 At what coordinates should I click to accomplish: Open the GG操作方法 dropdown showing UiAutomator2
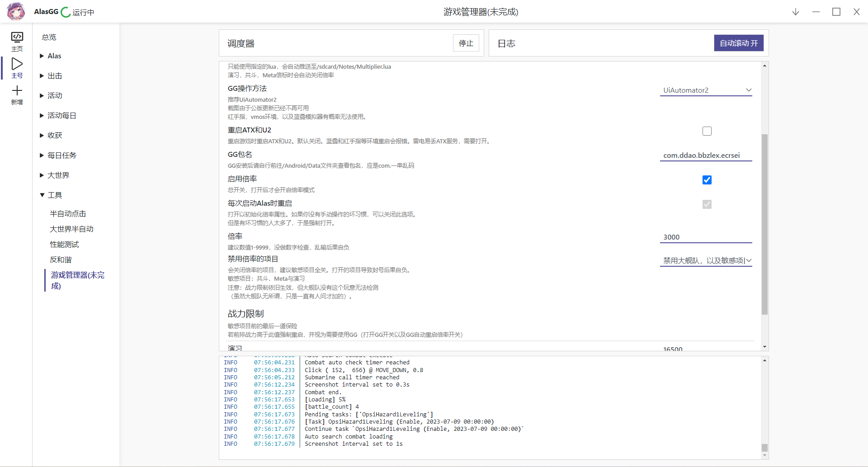(706, 90)
